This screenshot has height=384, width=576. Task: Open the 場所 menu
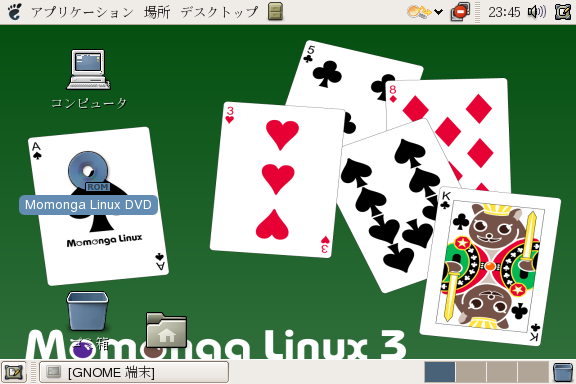[157, 12]
